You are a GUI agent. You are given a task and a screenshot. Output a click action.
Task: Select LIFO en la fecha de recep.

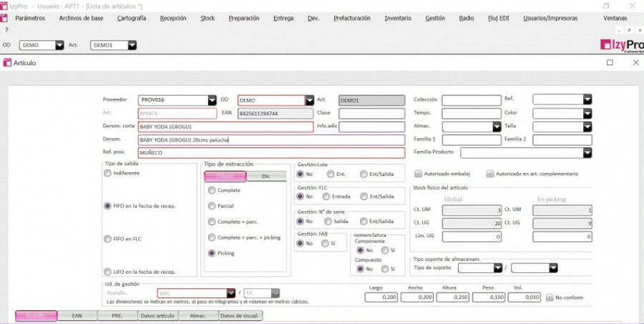coord(107,272)
